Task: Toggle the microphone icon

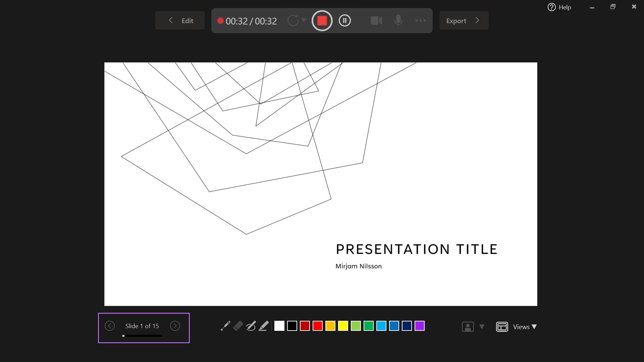Action: click(x=398, y=21)
